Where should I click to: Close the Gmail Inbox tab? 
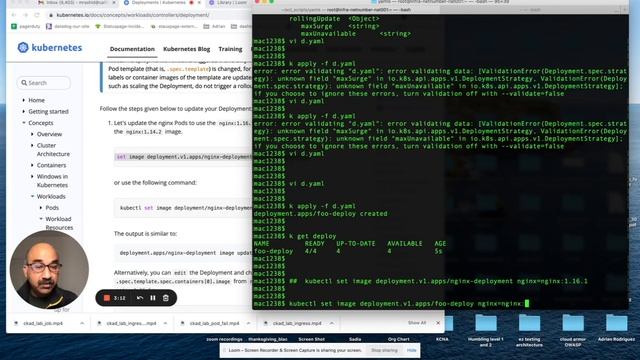[114, 2]
